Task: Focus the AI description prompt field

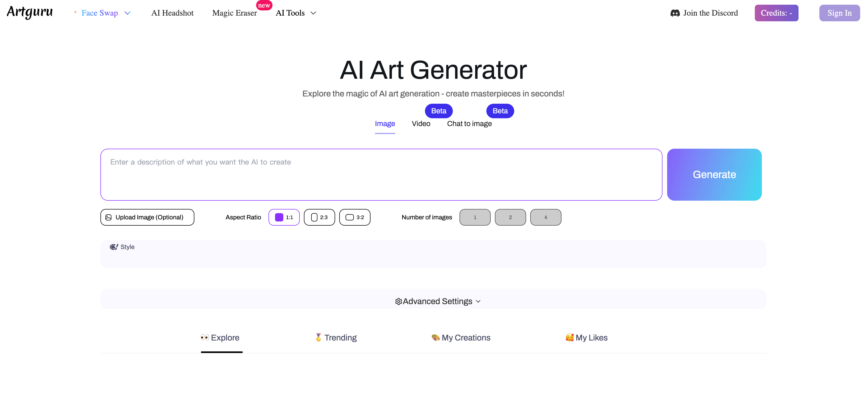Action: (x=381, y=175)
